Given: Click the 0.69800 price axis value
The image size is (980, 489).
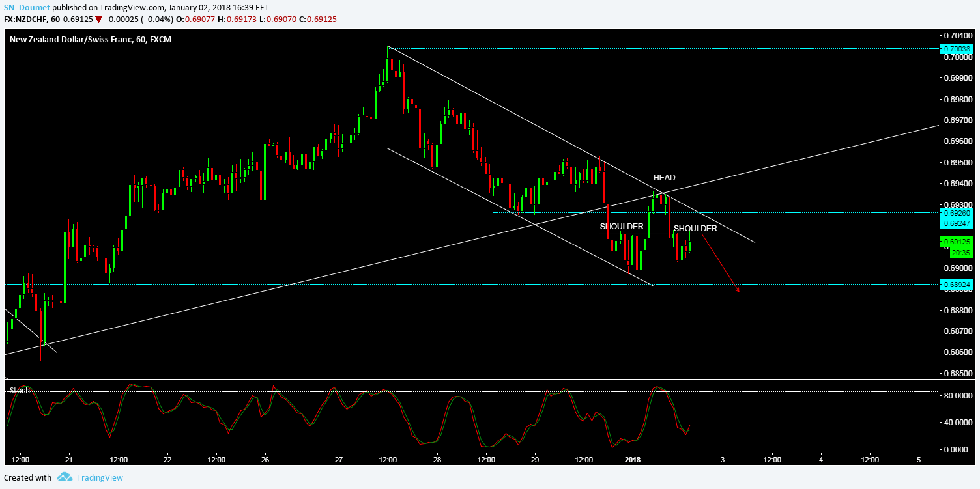Looking at the screenshot, I should (958, 100).
